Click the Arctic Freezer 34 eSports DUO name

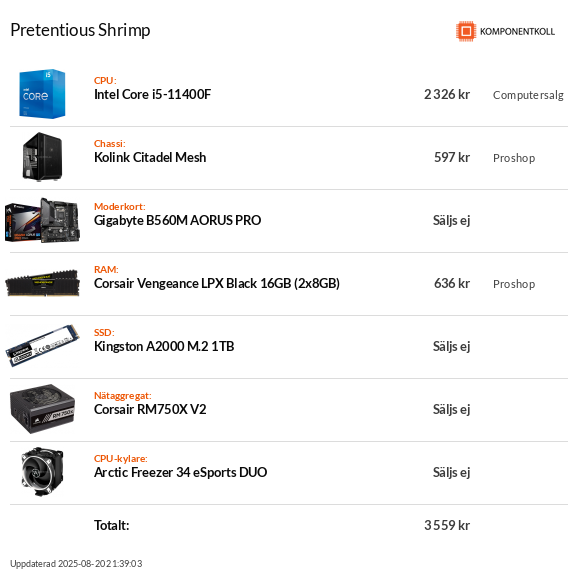pyautogui.click(x=181, y=472)
